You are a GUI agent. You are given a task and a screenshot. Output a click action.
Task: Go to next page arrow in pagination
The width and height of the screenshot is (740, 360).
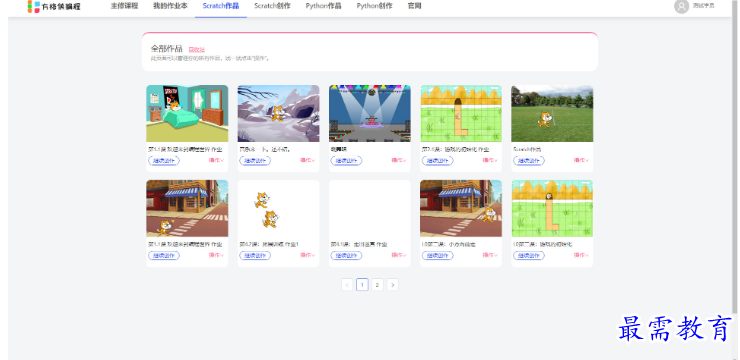[x=393, y=285]
